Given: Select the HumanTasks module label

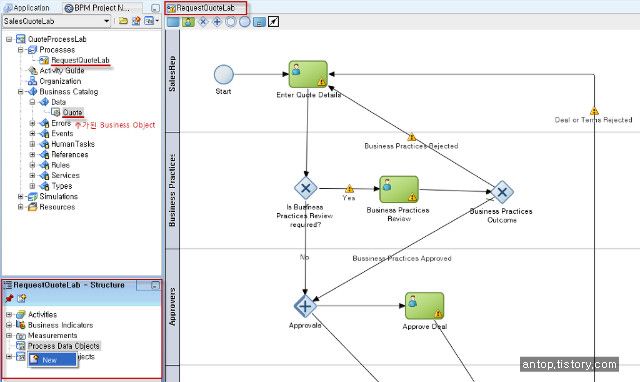Looking at the screenshot, I should pos(73,144).
